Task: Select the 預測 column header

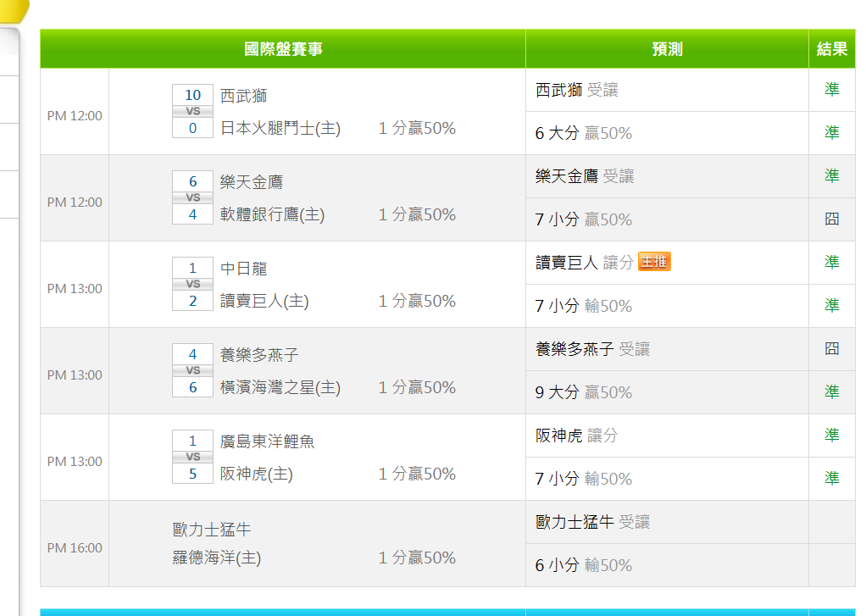Action: tap(667, 49)
